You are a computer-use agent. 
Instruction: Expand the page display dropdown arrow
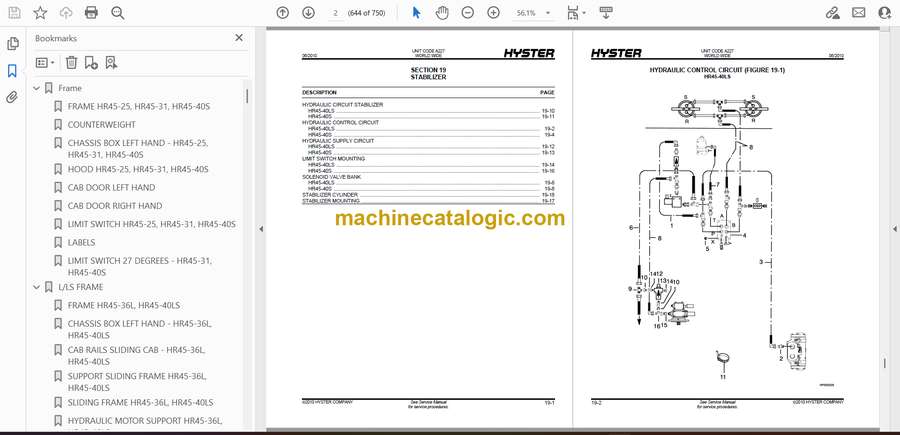584,13
